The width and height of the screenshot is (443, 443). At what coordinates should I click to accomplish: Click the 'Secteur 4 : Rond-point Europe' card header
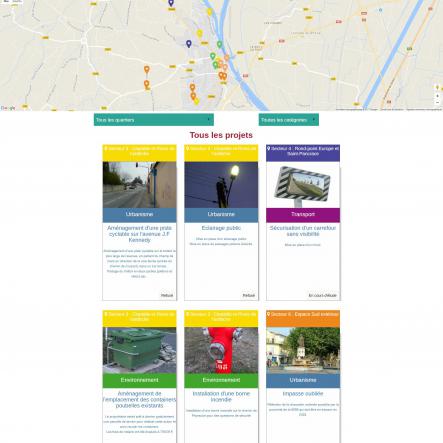pyautogui.click(x=303, y=153)
